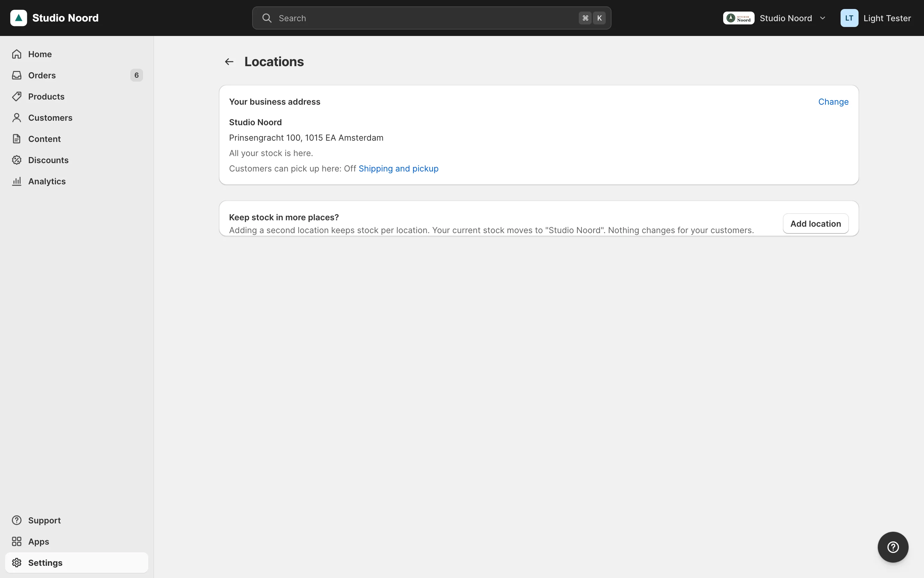
Task: Follow the Shipping and pickup link
Action: coord(398,169)
